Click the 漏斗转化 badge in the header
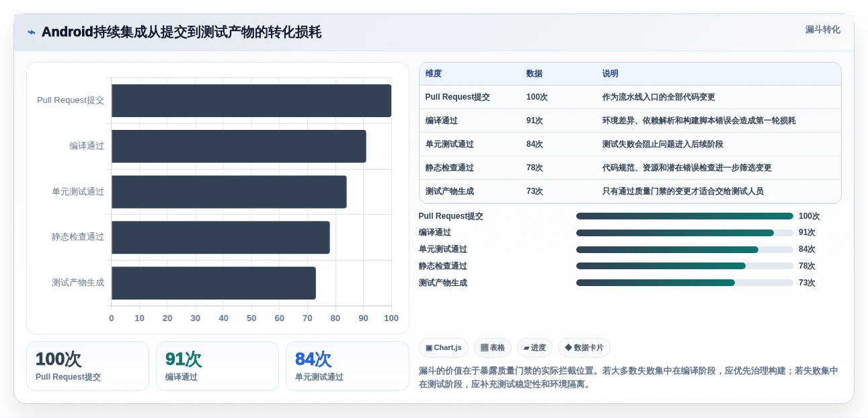The width and height of the screenshot is (868, 418). click(822, 30)
